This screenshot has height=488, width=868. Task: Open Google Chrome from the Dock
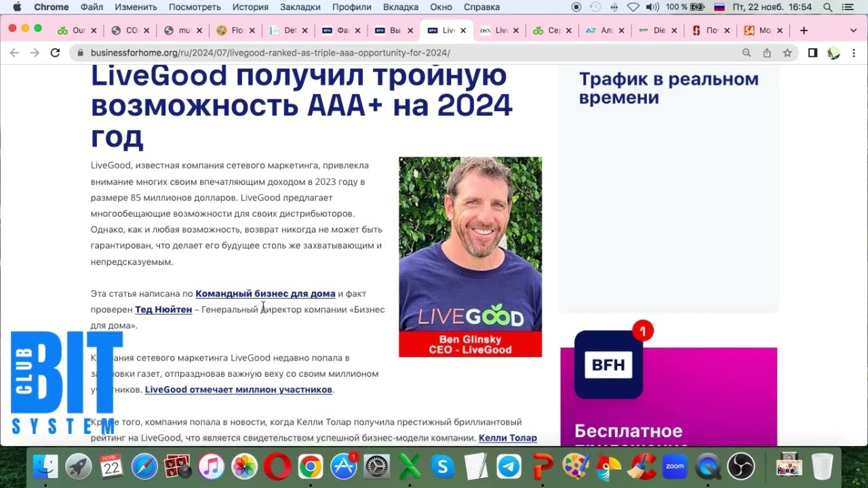(x=311, y=466)
